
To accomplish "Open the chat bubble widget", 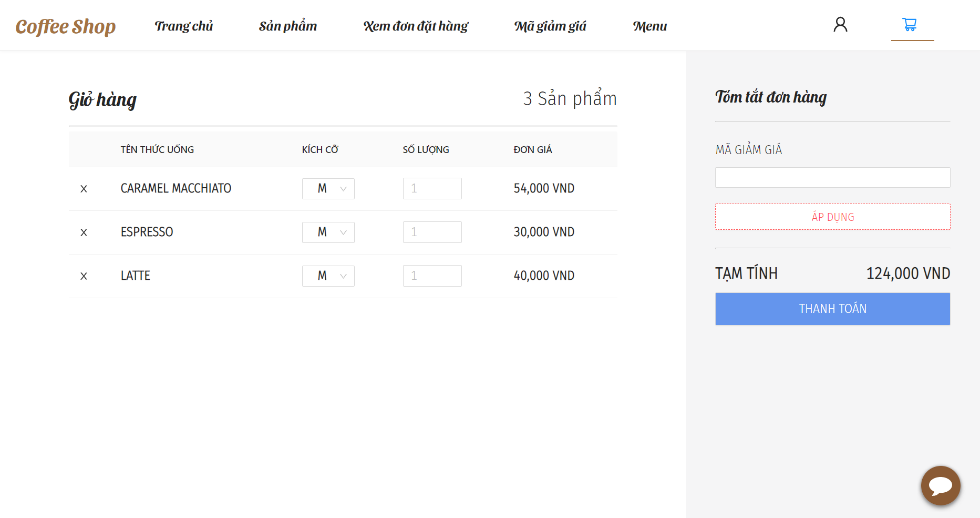I will (941, 485).
